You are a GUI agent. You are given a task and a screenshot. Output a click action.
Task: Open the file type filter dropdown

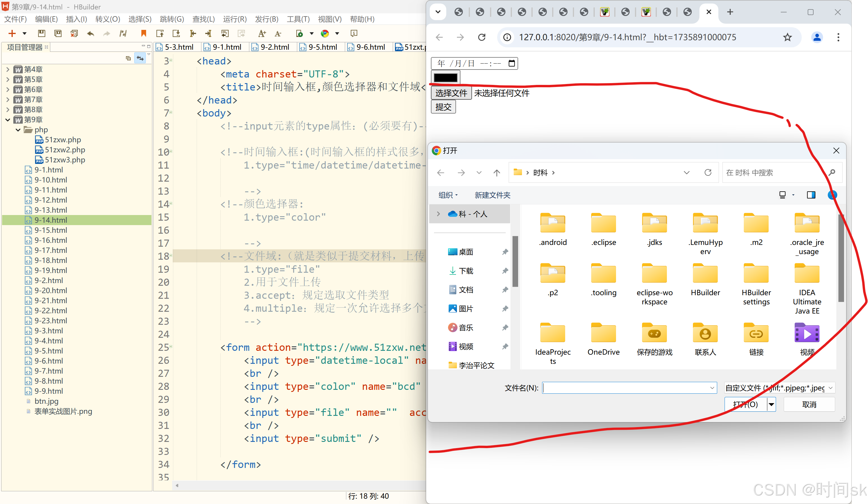(780, 388)
